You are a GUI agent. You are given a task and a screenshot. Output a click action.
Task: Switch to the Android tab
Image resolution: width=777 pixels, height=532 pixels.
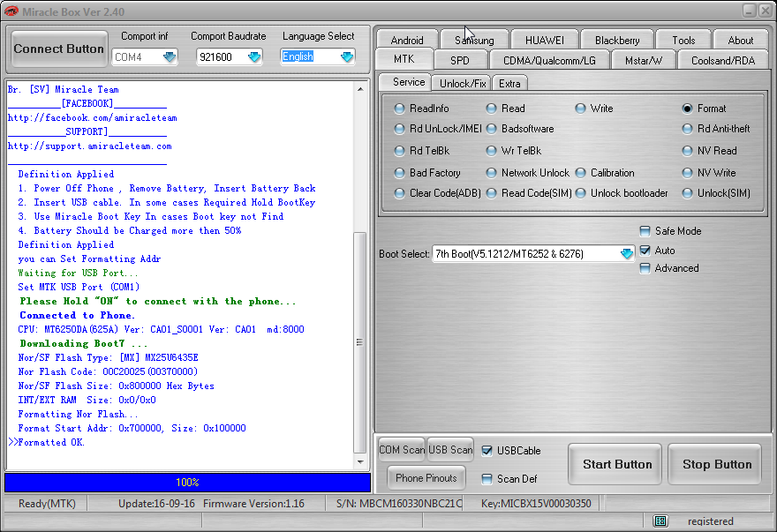407,40
